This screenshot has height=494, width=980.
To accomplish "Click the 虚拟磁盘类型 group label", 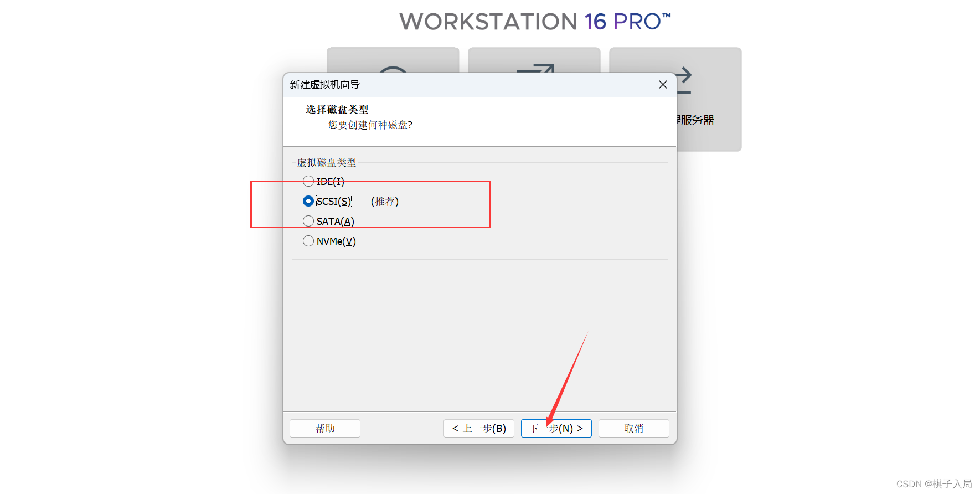I will [x=327, y=162].
